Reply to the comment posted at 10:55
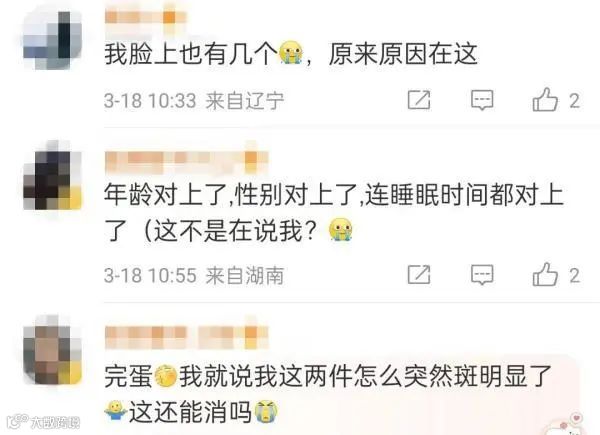 click(x=482, y=275)
